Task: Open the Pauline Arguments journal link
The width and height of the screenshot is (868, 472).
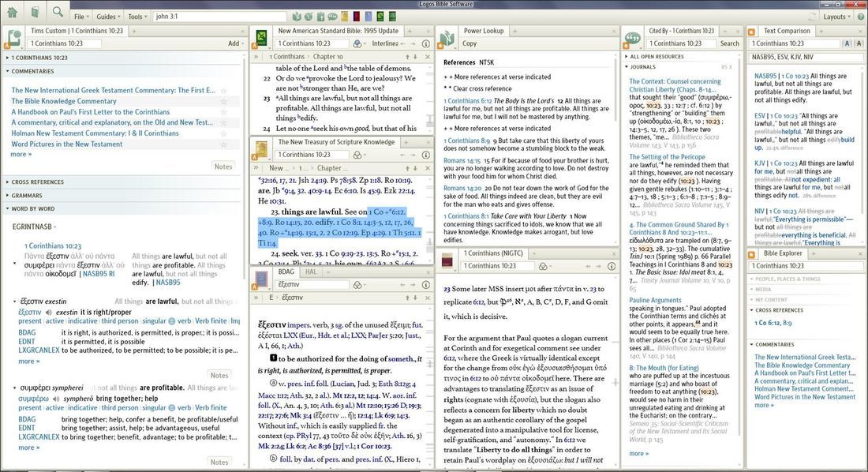Action: click(x=655, y=300)
